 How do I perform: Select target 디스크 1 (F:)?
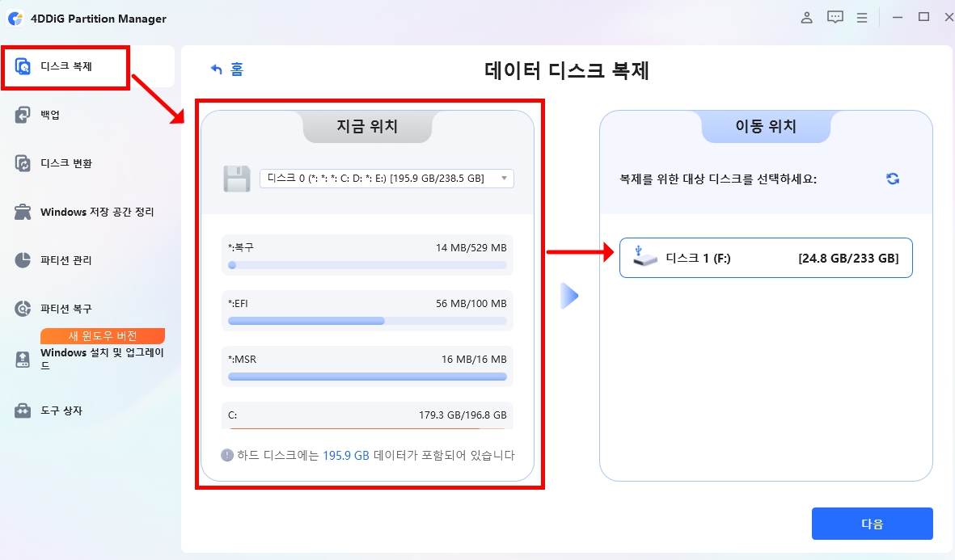coord(766,258)
